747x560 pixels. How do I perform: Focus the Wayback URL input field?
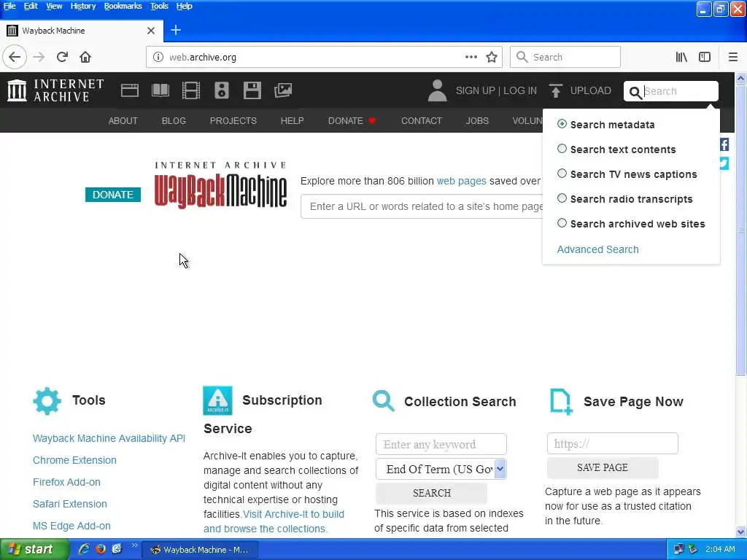[422, 206]
